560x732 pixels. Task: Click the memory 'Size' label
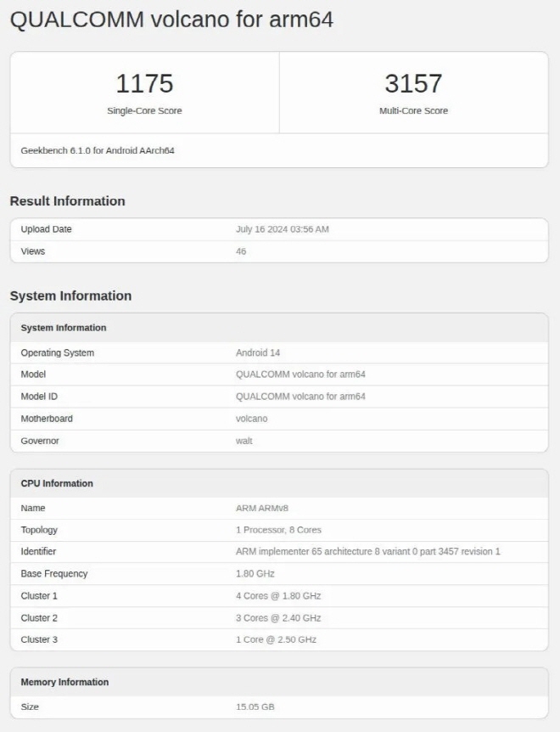[x=30, y=707]
